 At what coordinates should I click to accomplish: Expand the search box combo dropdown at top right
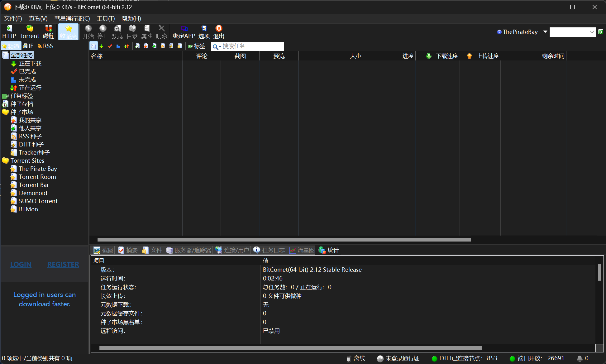592,32
